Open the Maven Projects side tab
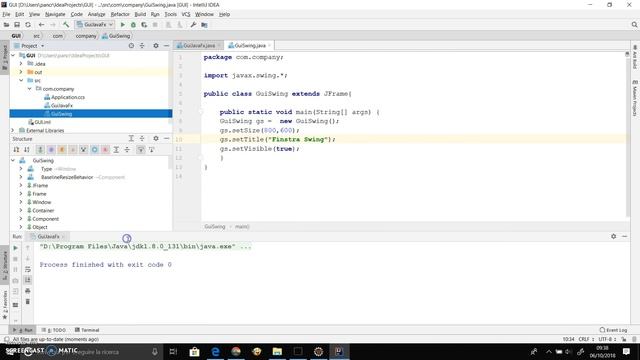Image resolution: width=640 pixels, height=360 pixels. [x=635, y=98]
